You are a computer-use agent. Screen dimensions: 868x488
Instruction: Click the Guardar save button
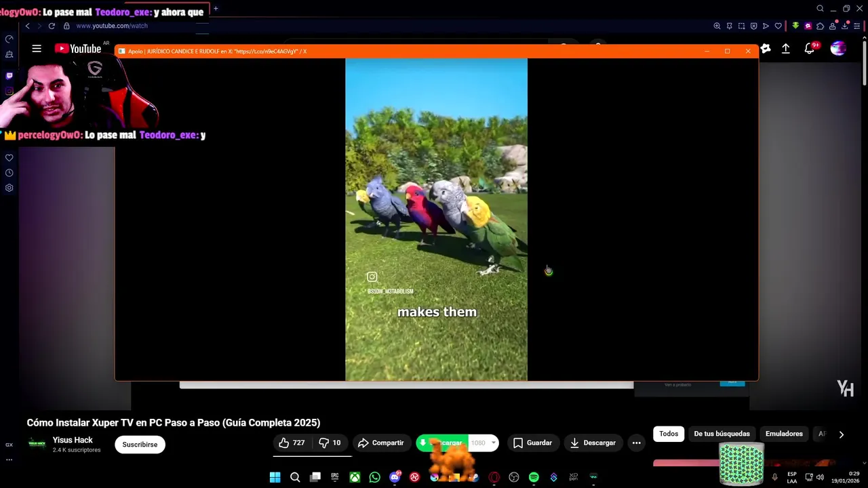click(x=532, y=443)
